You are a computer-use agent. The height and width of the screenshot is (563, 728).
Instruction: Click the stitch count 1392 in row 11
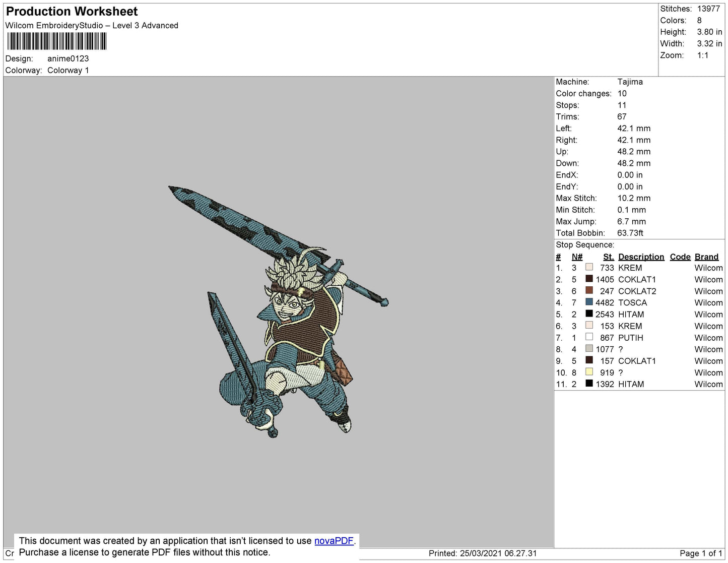click(605, 384)
